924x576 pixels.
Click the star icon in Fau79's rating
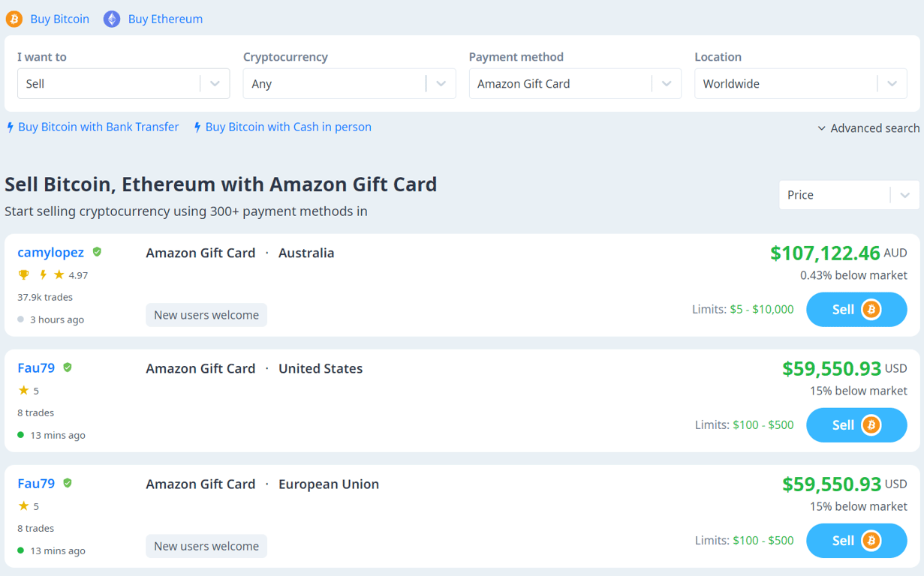[23, 390]
